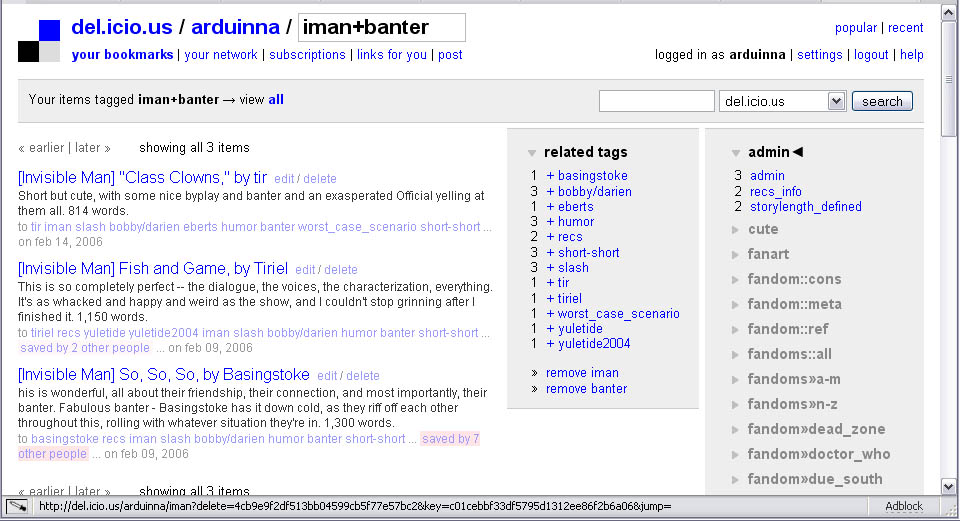Click the arduinna user link in header
The width and height of the screenshot is (960, 521).
click(235, 27)
